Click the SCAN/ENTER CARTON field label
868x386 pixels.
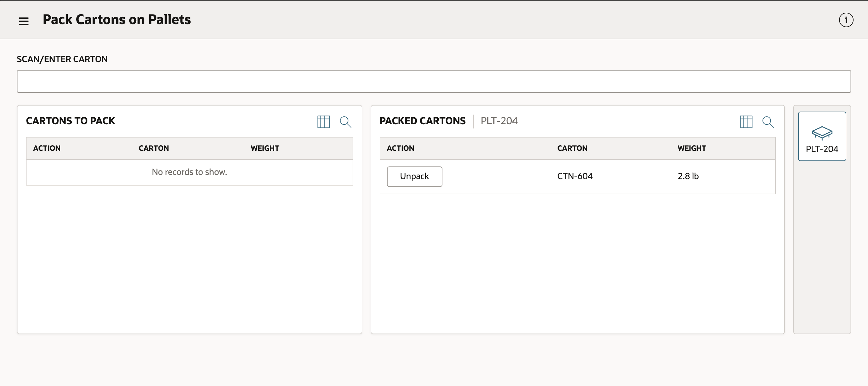point(62,59)
